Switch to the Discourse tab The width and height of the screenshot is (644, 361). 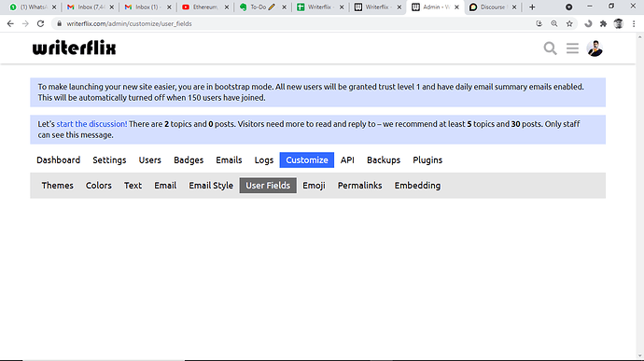[x=493, y=7]
